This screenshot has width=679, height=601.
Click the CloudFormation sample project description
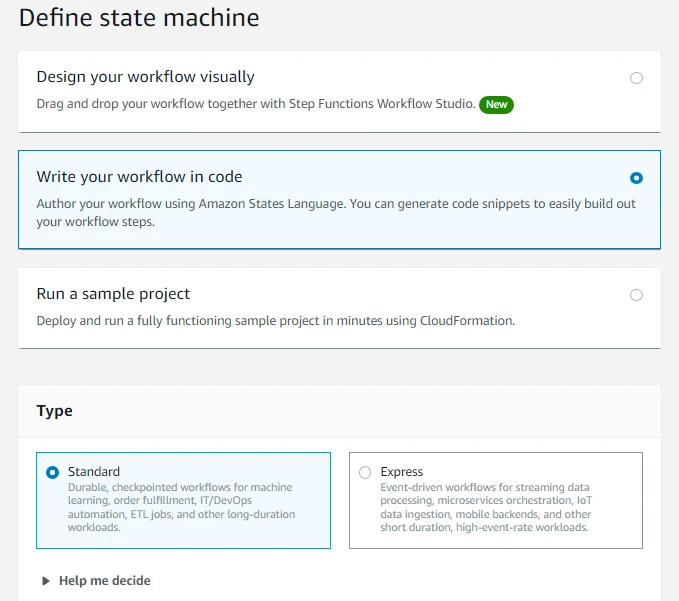click(275, 321)
